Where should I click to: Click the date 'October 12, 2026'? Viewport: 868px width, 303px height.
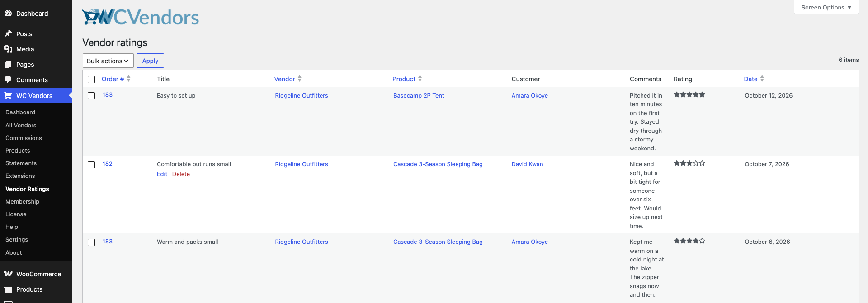(x=769, y=95)
